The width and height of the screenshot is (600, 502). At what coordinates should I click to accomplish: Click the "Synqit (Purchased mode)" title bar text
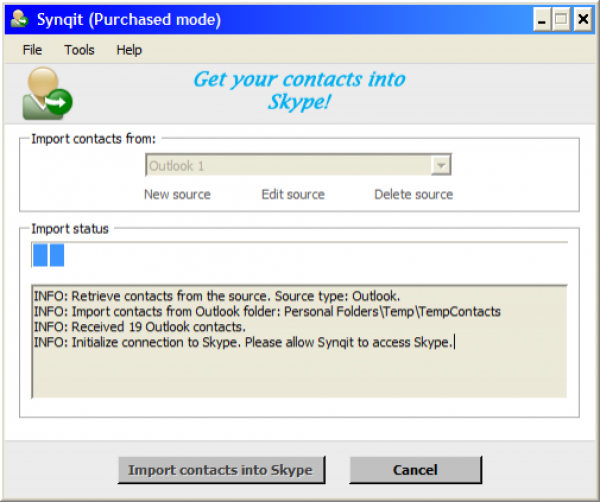[x=129, y=20]
